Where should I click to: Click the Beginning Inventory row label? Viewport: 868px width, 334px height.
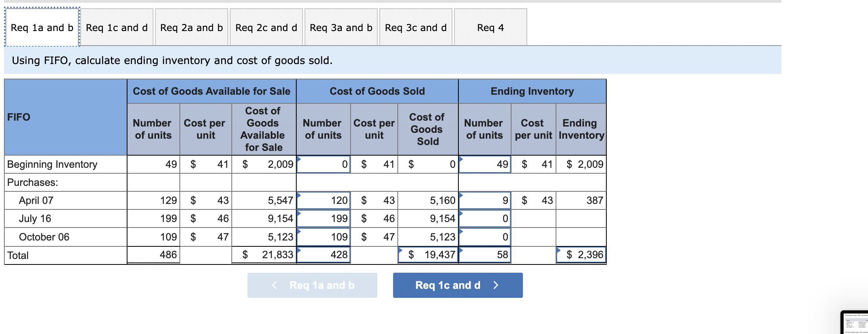click(52, 164)
